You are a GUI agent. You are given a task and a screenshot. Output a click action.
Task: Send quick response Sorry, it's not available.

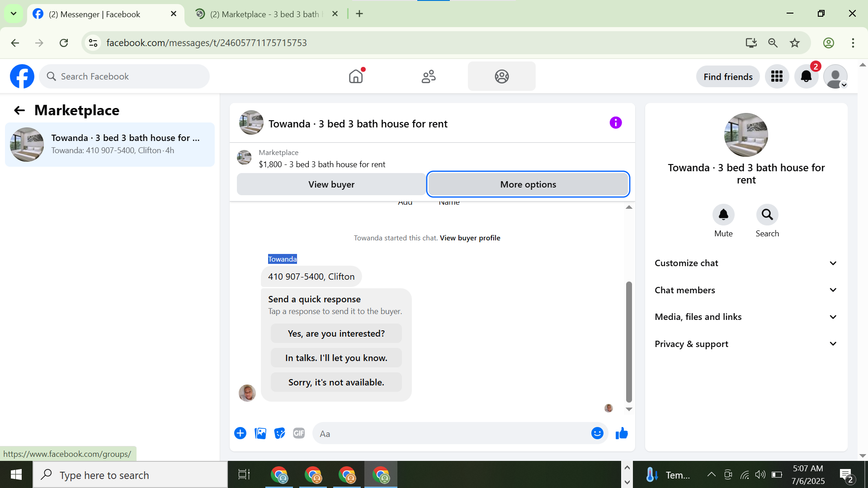(336, 382)
